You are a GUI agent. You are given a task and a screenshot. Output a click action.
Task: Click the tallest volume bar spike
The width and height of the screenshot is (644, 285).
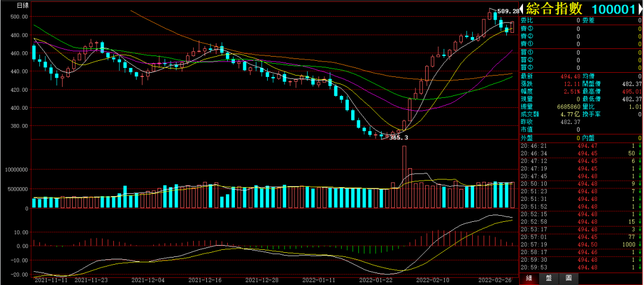404,176
